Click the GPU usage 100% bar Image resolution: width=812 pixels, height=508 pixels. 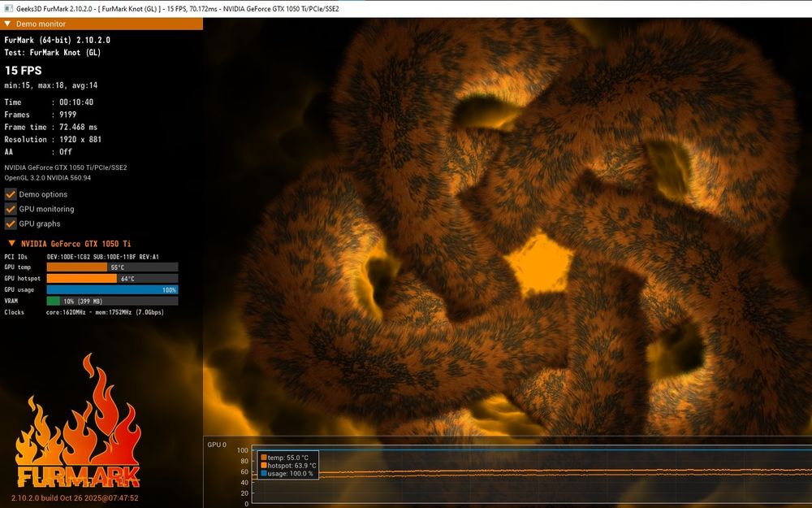click(x=112, y=290)
